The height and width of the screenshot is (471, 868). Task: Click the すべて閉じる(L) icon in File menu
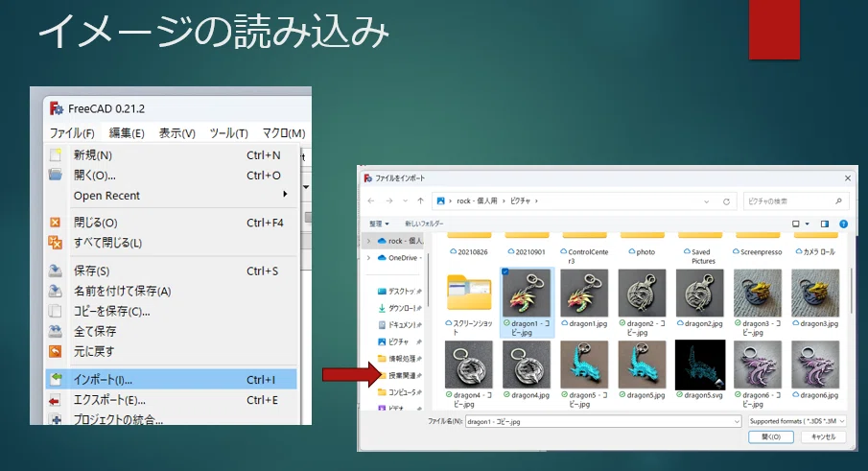[x=56, y=243]
